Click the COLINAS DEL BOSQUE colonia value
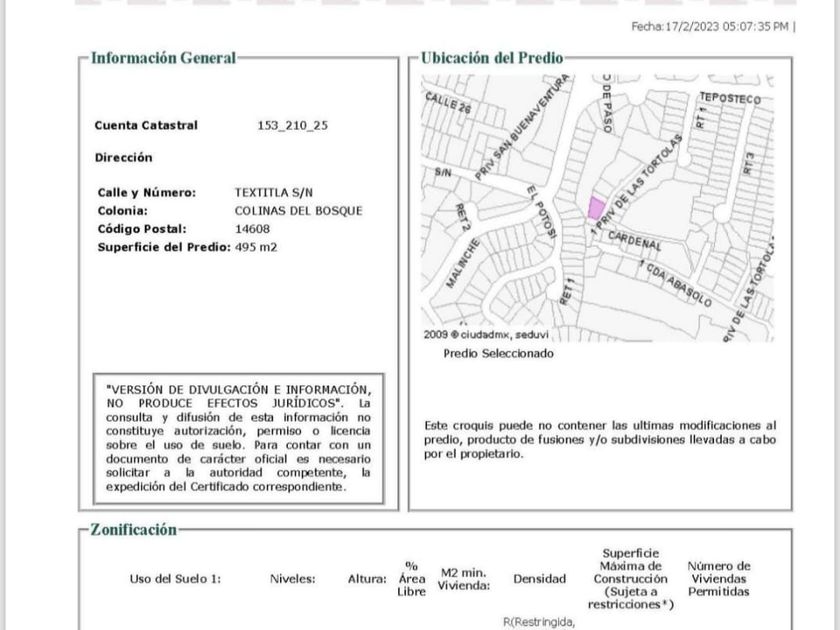Viewport: 840px width, 630px height. 298,211
